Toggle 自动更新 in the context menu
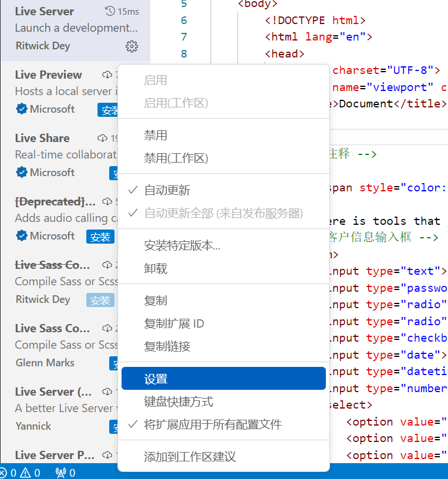This screenshot has width=448, height=479. point(223,190)
